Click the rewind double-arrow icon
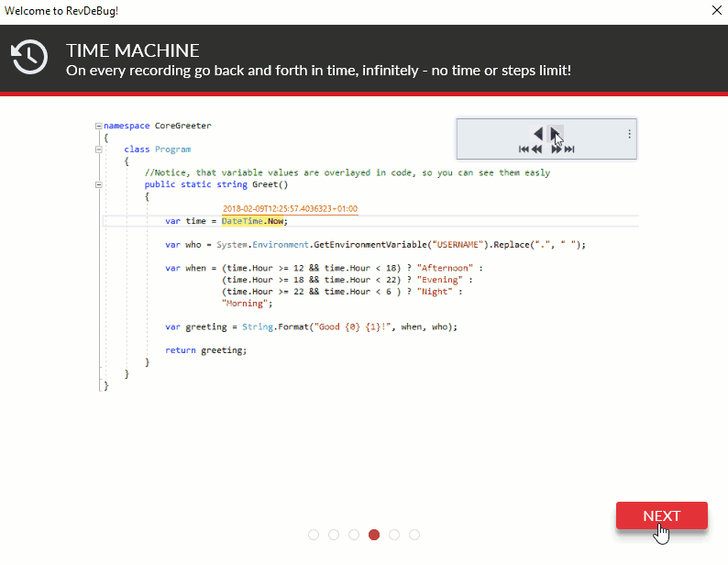The image size is (728, 565). tap(536, 150)
